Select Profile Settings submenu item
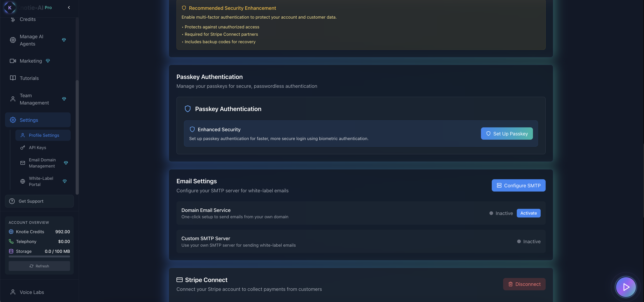Viewport: 644px width, 302px height. 44,135
